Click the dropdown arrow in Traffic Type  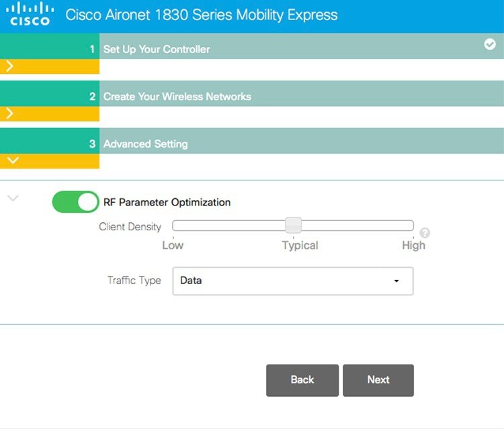(396, 281)
